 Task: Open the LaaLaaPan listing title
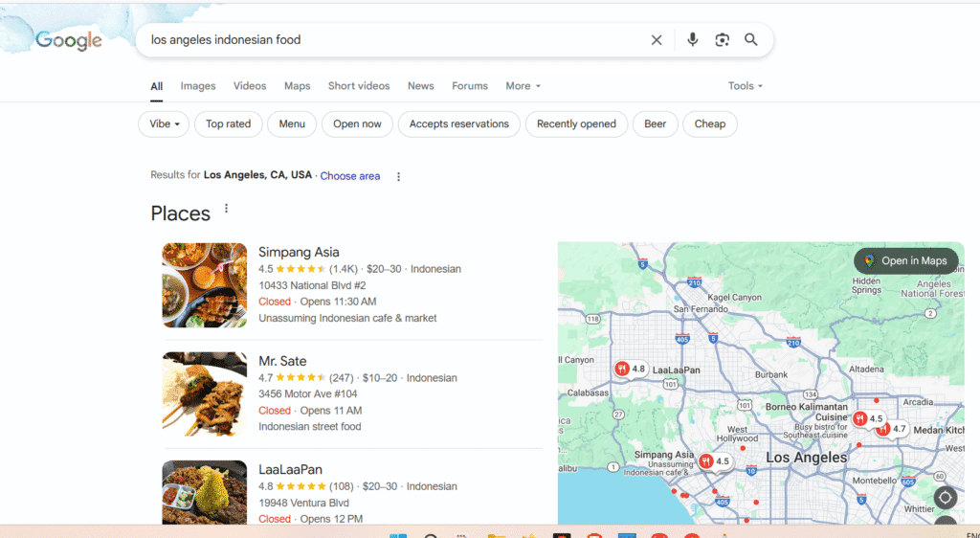click(291, 469)
